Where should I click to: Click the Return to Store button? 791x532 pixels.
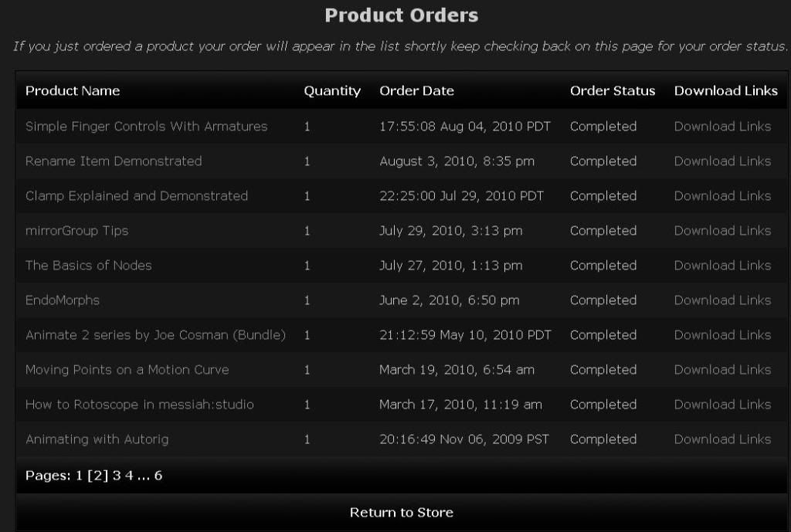tap(401, 513)
